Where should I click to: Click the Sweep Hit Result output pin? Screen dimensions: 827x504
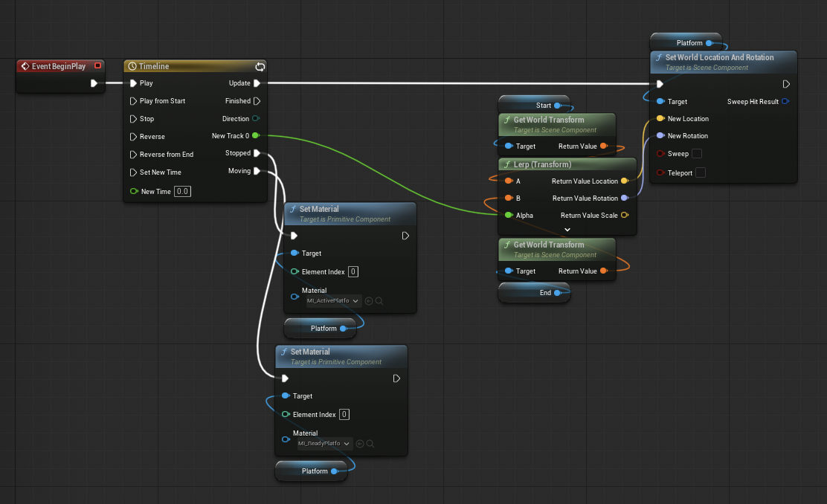785,101
